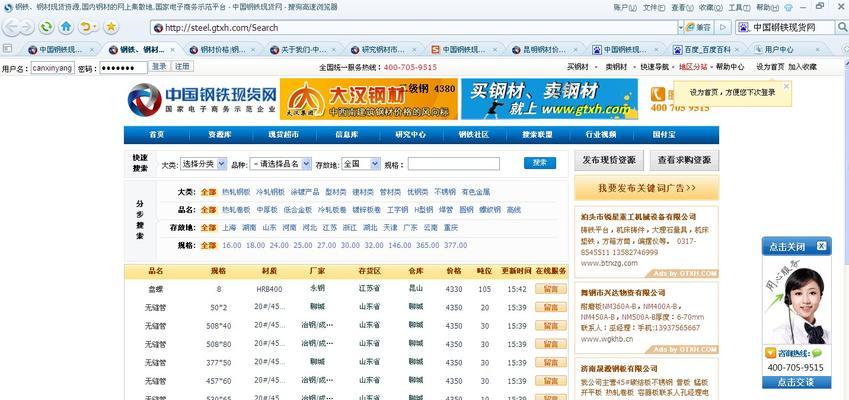Screen dimensions: 849x400
Task: Close the customer service widget X icon
Action: [x=821, y=246]
